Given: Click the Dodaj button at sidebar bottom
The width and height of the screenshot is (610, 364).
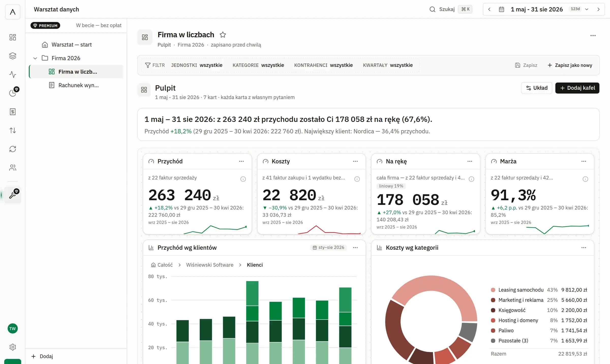Looking at the screenshot, I should pos(42,356).
